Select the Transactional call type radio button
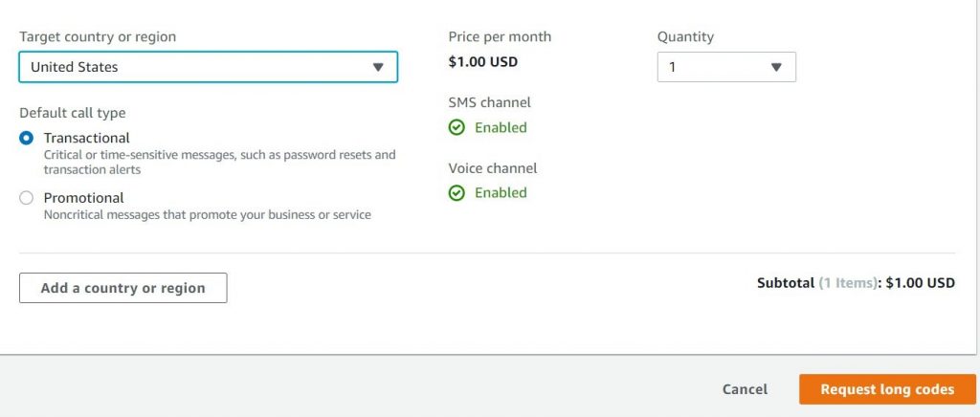Viewport: 980px width, 417px height. point(26,138)
